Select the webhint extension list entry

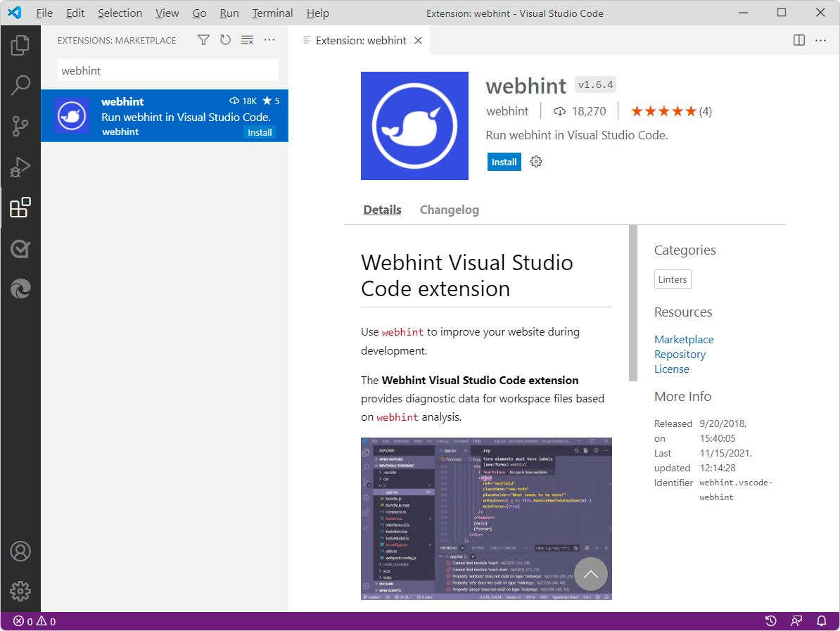pyautogui.click(x=165, y=116)
